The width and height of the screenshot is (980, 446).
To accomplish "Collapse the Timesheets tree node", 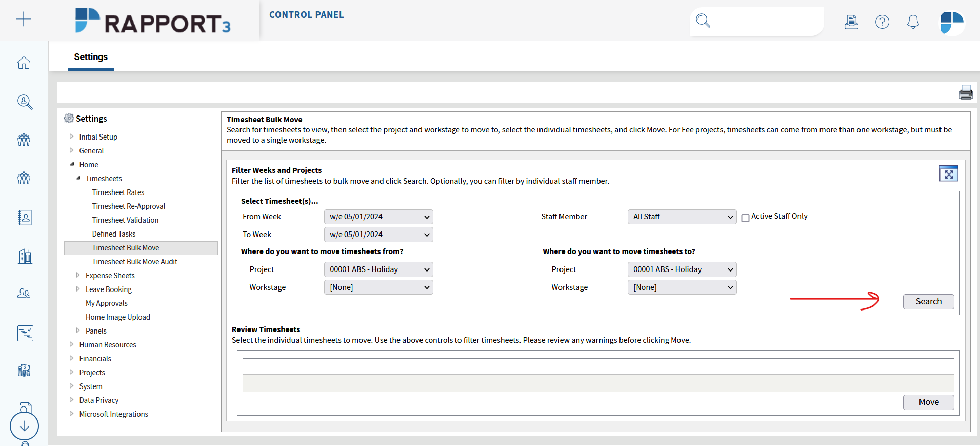I will point(78,178).
